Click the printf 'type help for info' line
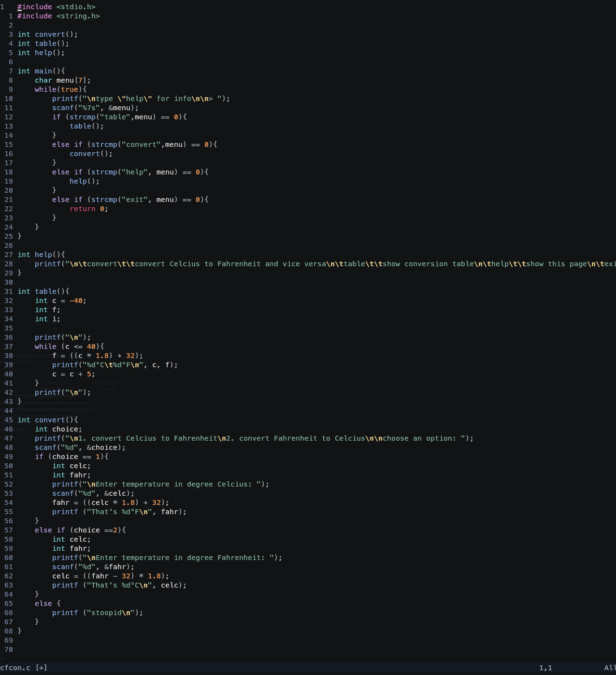Screen dimensions: 616x675 tap(141, 99)
